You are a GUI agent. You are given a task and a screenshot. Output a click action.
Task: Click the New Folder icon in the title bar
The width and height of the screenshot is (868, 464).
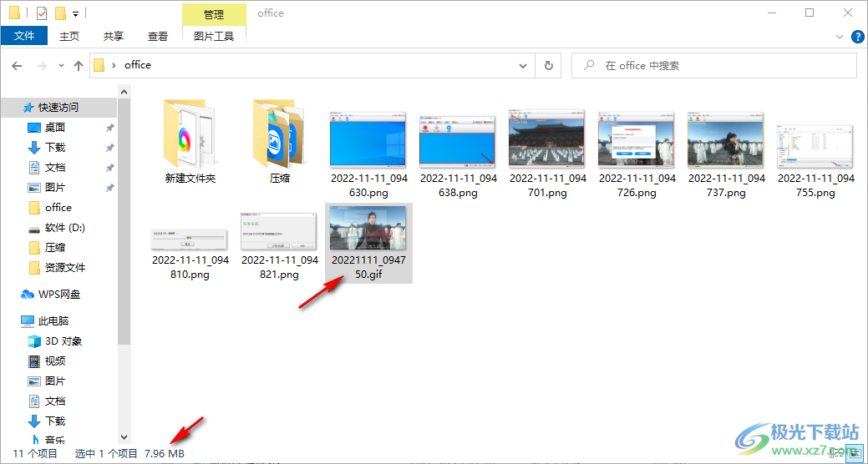60,13
